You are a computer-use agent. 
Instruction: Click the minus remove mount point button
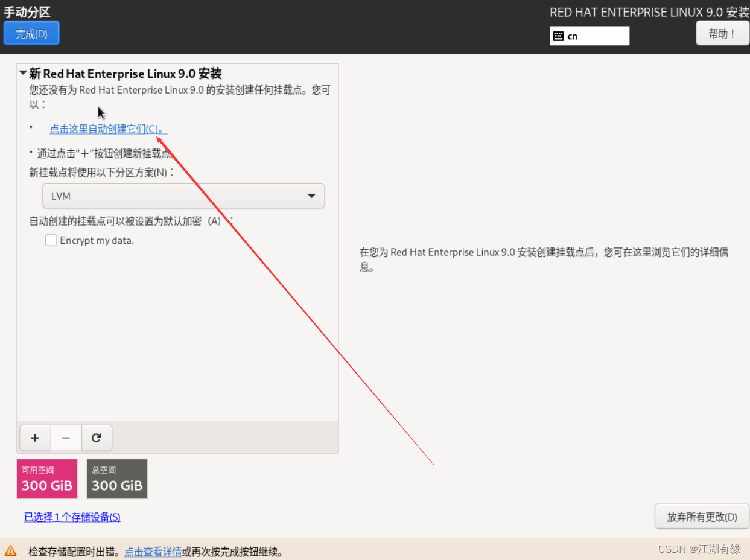coord(66,438)
